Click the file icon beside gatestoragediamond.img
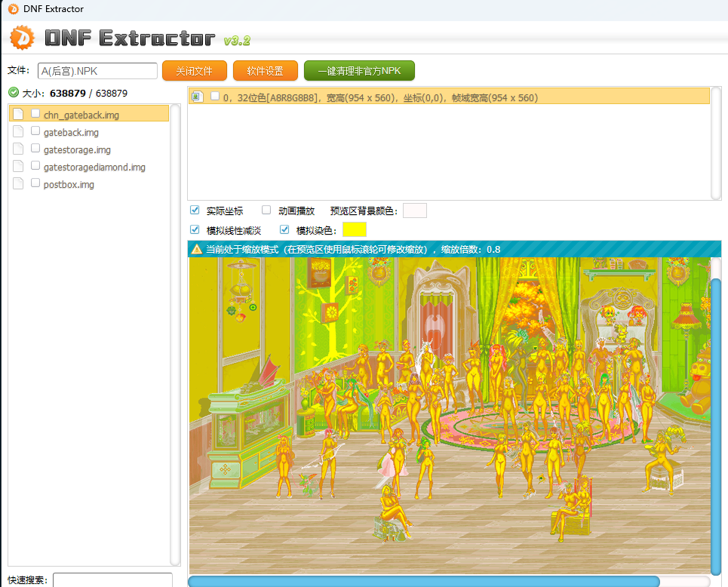The height and width of the screenshot is (587, 728). (18, 166)
